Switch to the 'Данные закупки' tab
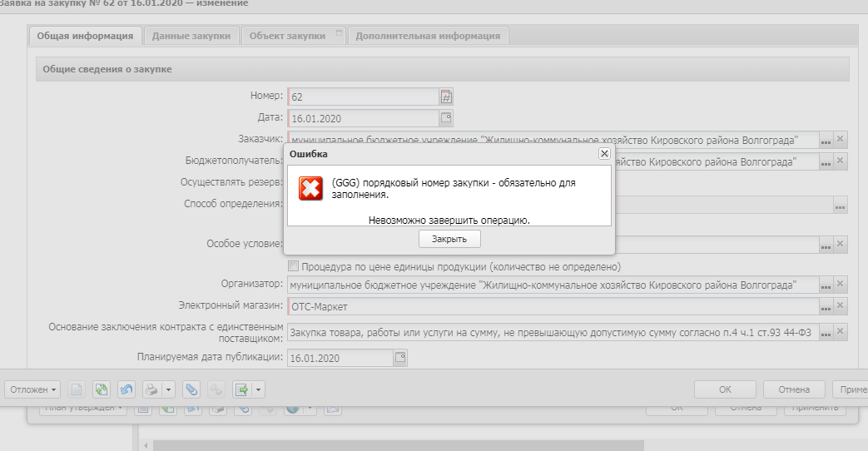 191,36
